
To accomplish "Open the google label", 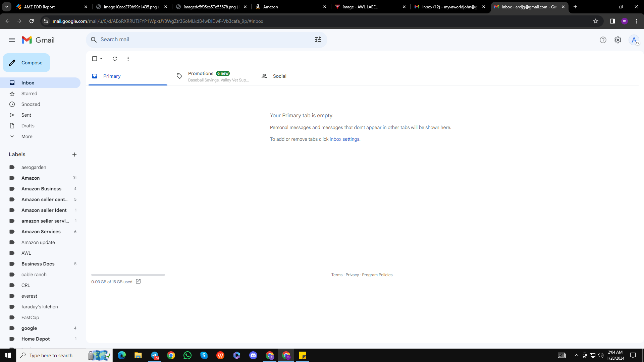I will pos(40,328).
